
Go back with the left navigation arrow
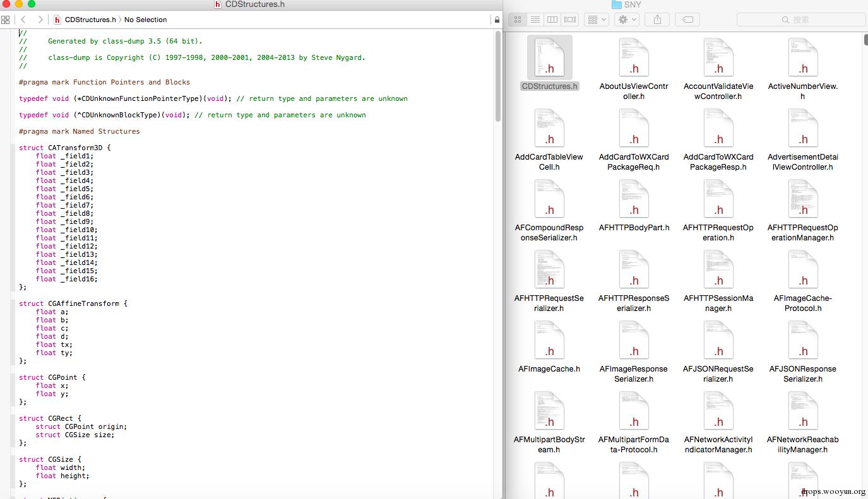pos(23,20)
